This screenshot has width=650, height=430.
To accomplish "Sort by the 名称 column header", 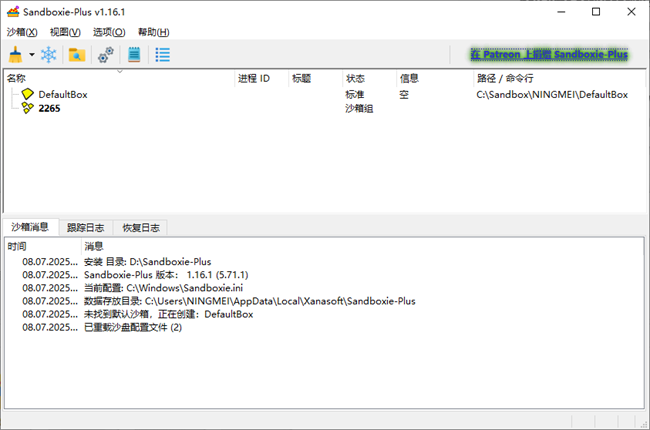I will coord(119,78).
